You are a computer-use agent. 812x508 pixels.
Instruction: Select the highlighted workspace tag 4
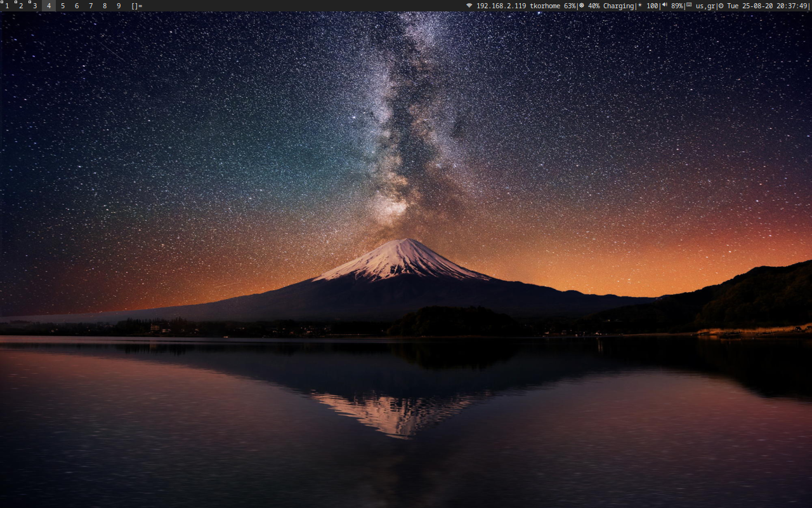pos(49,6)
